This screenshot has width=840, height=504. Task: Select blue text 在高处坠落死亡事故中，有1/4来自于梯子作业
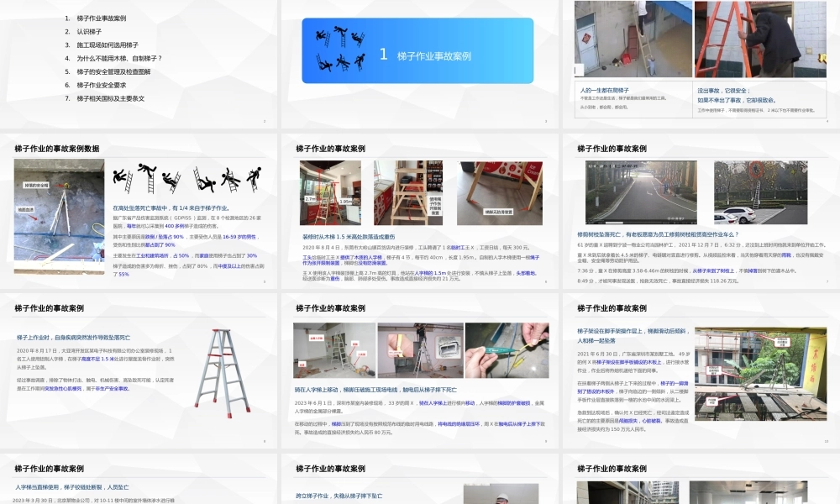(171, 208)
